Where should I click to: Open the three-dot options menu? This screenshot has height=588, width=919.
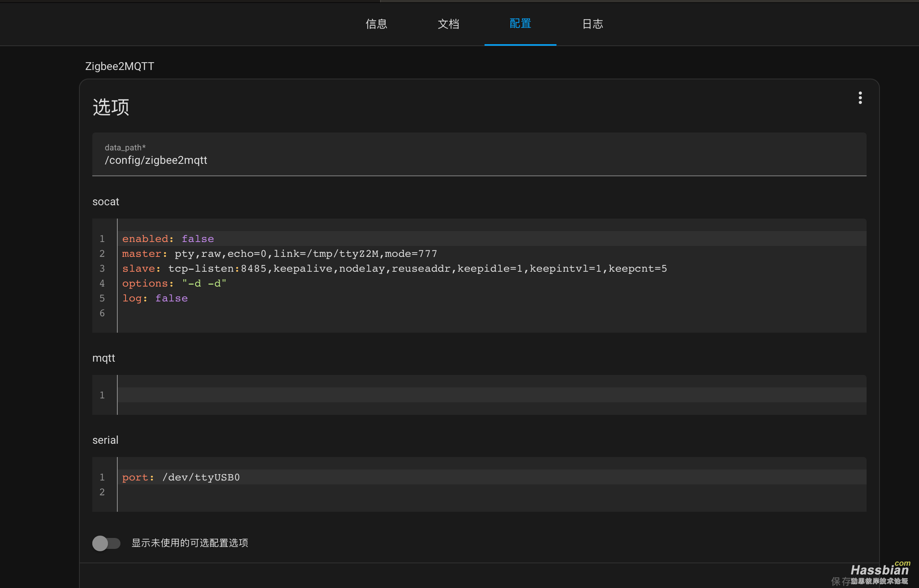tap(860, 98)
